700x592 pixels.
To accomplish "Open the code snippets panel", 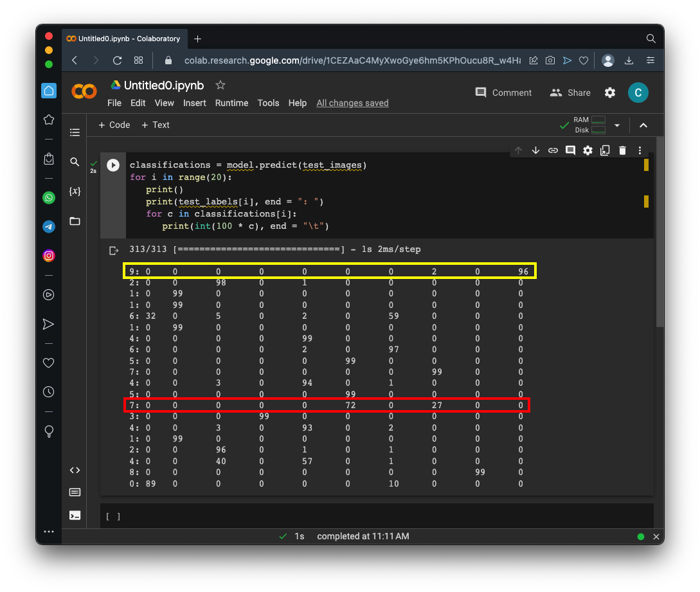I will coord(75,470).
